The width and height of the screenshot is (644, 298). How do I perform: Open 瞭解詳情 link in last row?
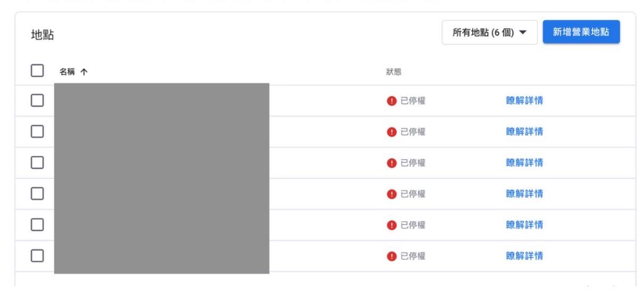pyautogui.click(x=524, y=256)
